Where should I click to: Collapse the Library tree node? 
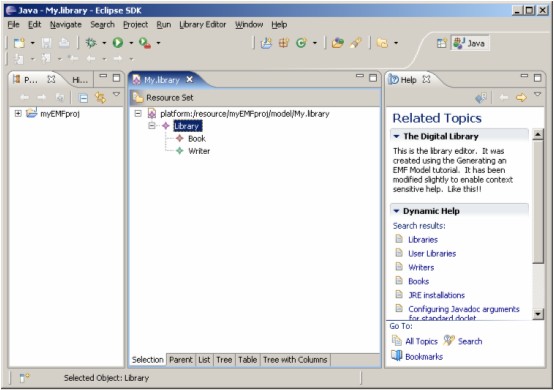point(152,126)
